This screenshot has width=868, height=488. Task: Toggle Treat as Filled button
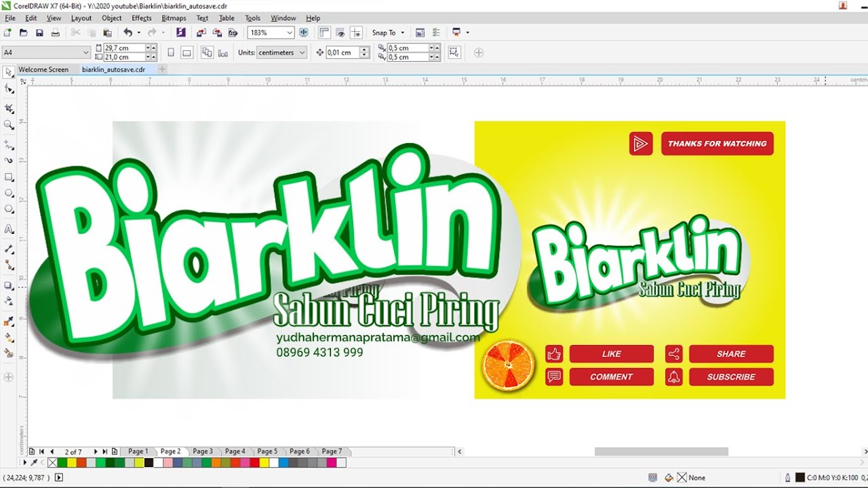454,52
